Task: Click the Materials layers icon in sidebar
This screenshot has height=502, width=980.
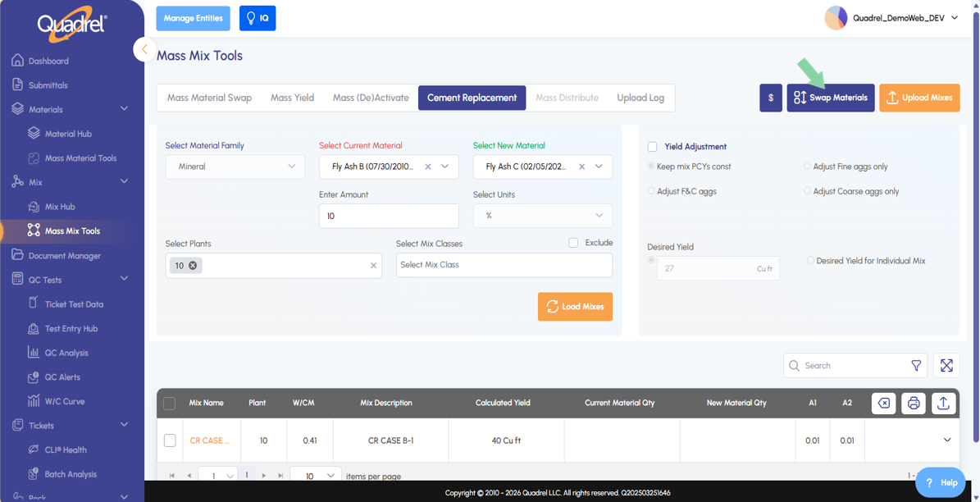Action: pyautogui.click(x=17, y=109)
